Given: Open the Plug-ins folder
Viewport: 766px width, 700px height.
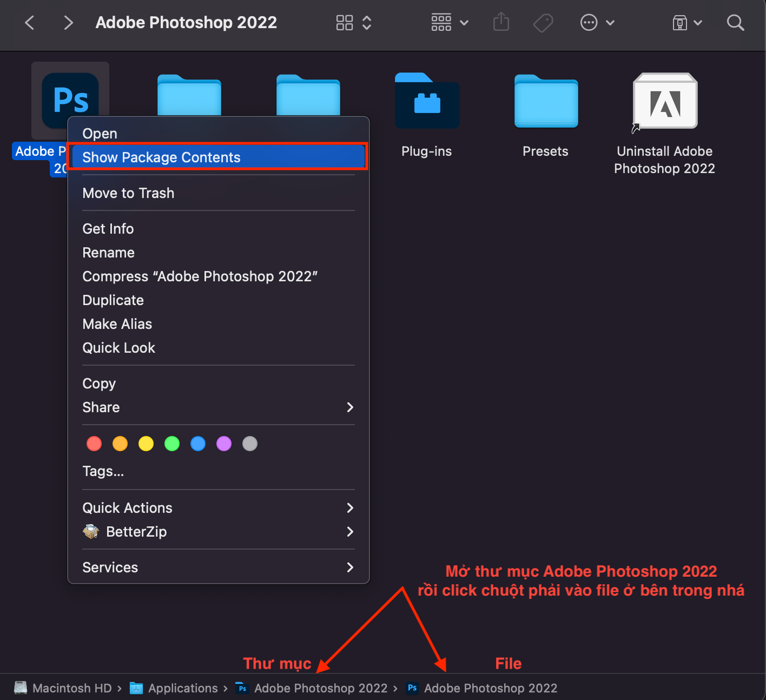Looking at the screenshot, I should (427, 101).
